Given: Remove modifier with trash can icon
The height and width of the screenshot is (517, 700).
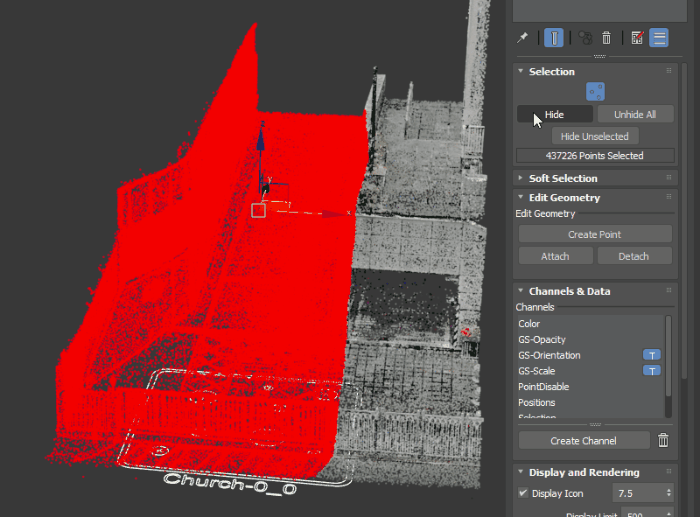Looking at the screenshot, I should [606, 38].
